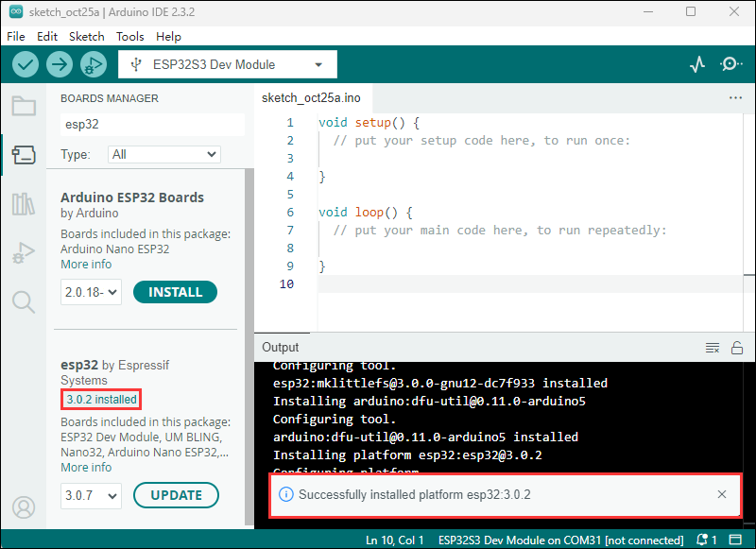Click the Arduino IDE app logo
The image size is (756, 549).
[x=16, y=11]
